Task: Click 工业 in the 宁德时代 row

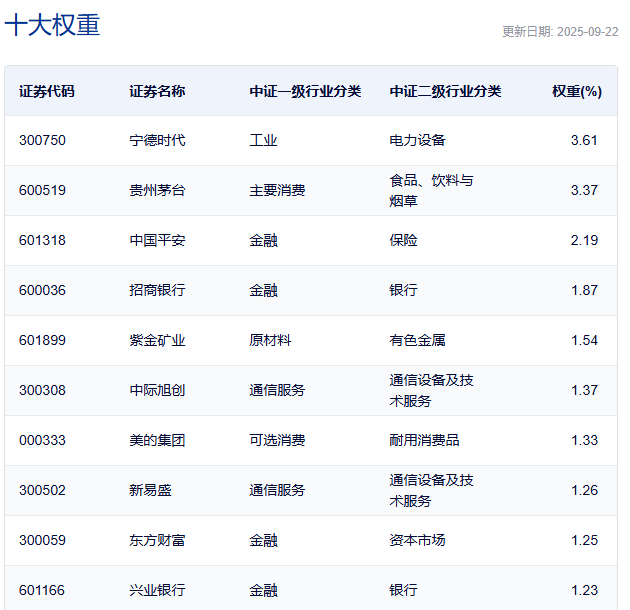Action: click(x=263, y=140)
